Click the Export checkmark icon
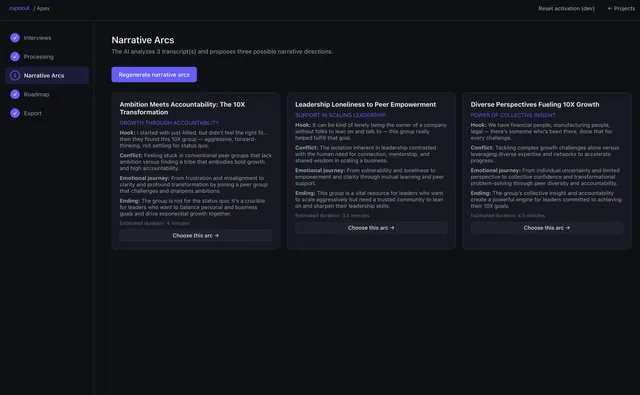 (15, 113)
